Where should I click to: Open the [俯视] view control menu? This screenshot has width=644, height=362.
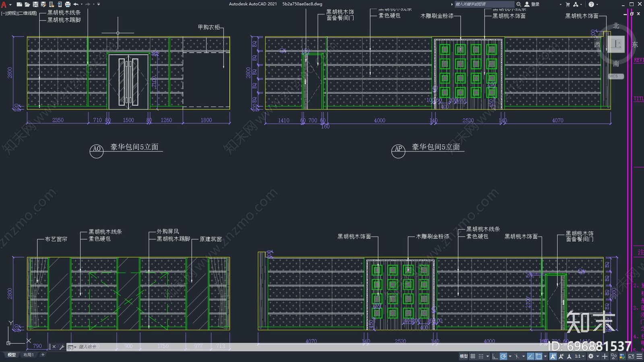click(12, 13)
